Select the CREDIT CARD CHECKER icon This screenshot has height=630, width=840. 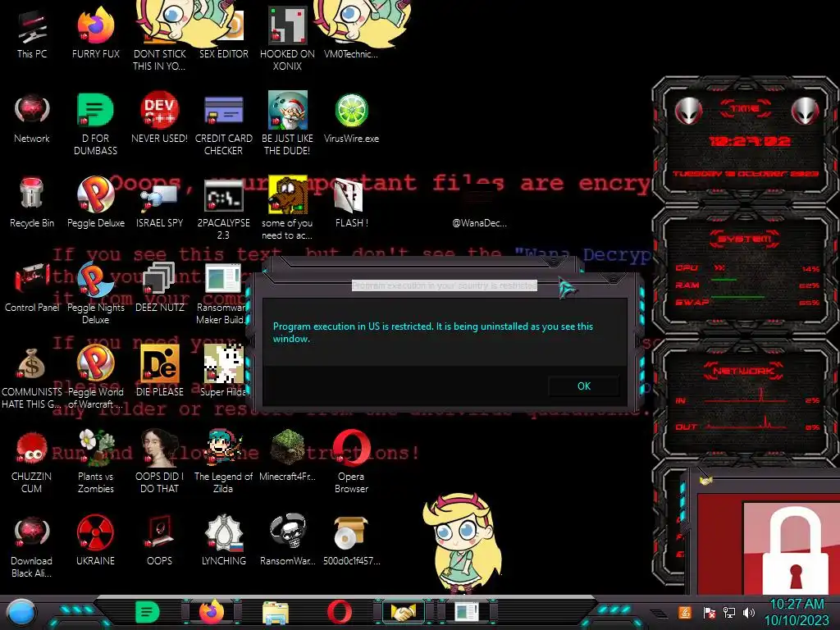223,124
